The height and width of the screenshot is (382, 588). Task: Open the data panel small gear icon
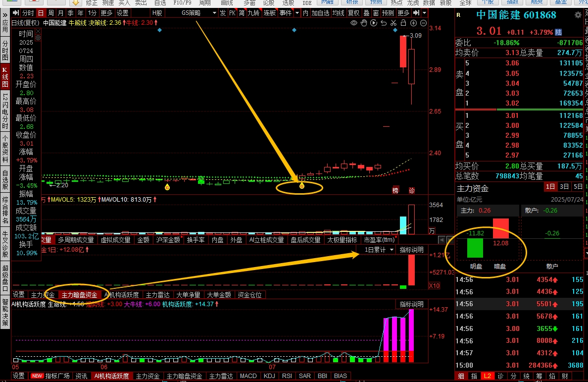[38, 38]
